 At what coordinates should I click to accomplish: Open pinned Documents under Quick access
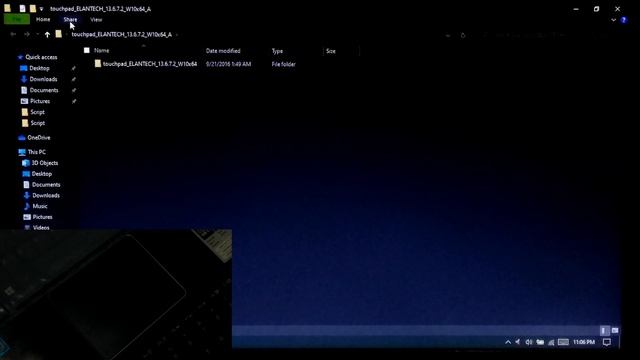pos(44,90)
